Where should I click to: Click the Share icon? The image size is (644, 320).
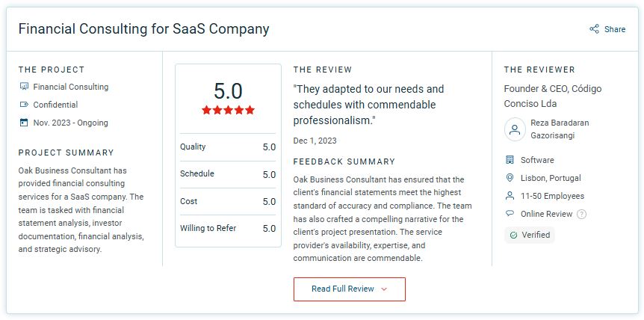coord(594,29)
